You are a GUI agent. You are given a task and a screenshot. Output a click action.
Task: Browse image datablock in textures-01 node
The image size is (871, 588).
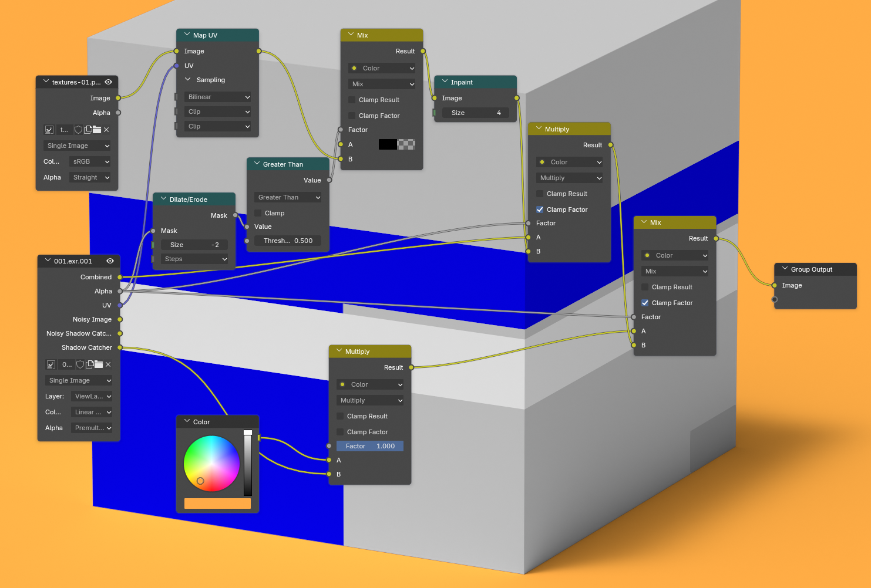(49, 130)
